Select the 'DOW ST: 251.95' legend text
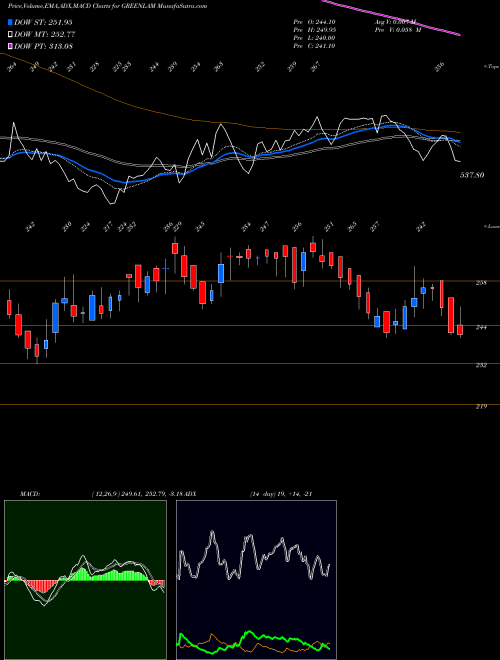Viewport: 500px width, 660px height. click(x=43, y=22)
